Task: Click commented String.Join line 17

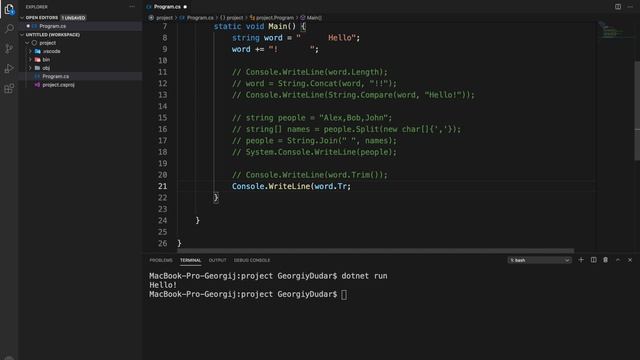Action: tap(314, 140)
